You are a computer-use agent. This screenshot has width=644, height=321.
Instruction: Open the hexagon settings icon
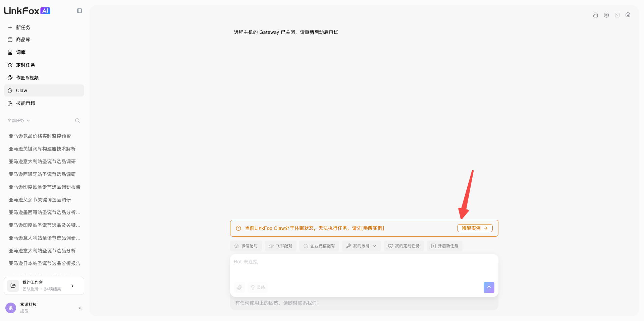(x=628, y=15)
